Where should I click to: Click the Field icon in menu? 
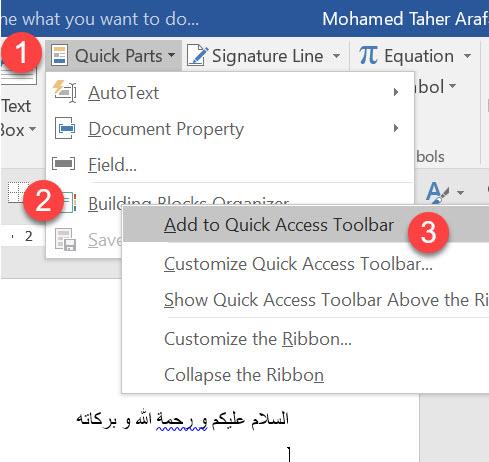point(64,164)
